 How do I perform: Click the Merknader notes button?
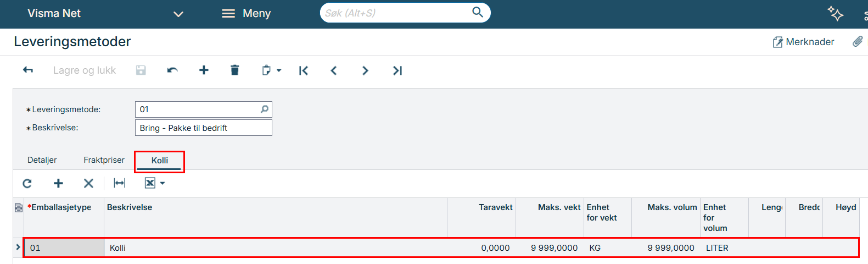click(803, 42)
